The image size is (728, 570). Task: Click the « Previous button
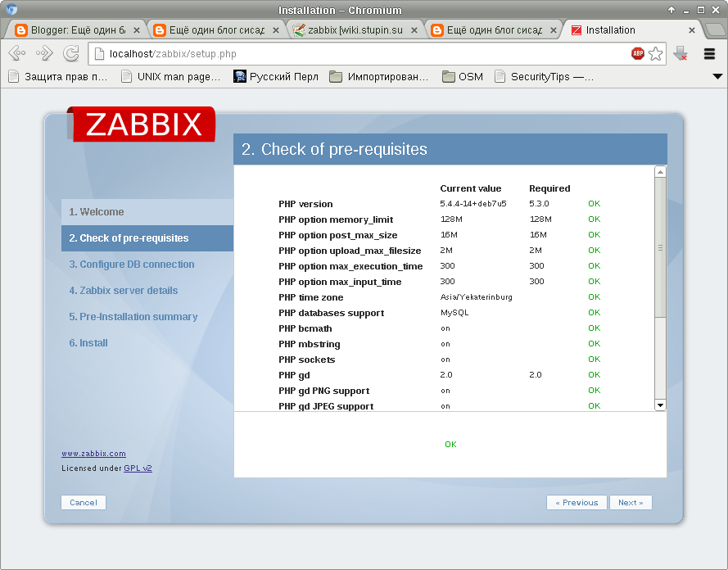pyautogui.click(x=577, y=502)
